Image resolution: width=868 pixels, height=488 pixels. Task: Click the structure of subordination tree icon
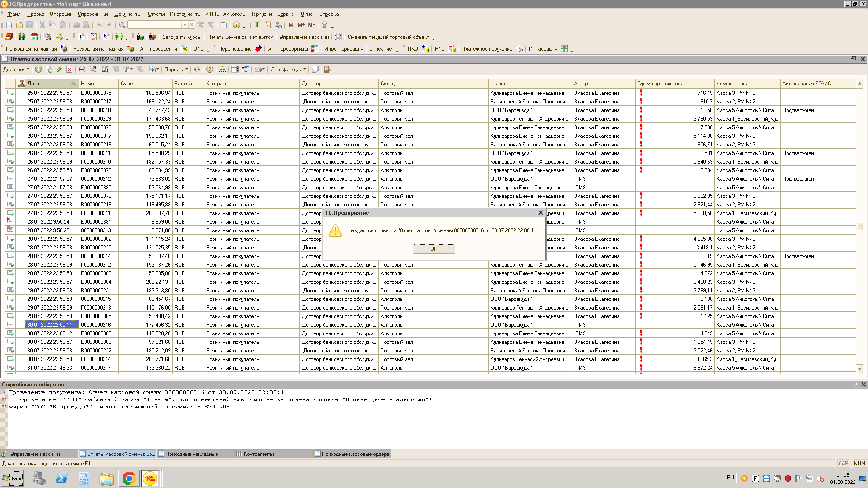click(222, 70)
